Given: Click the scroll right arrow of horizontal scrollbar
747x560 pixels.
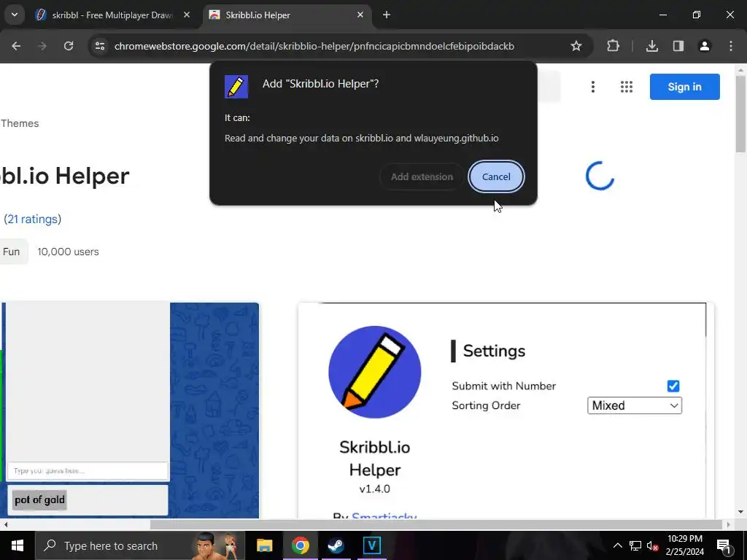Looking at the screenshot, I should (x=728, y=524).
